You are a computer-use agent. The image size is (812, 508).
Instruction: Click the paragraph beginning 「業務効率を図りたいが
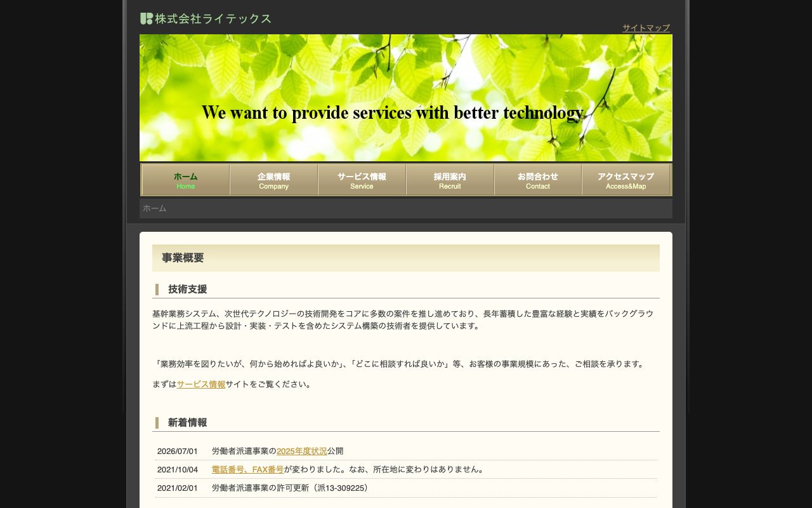[x=400, y=364]
